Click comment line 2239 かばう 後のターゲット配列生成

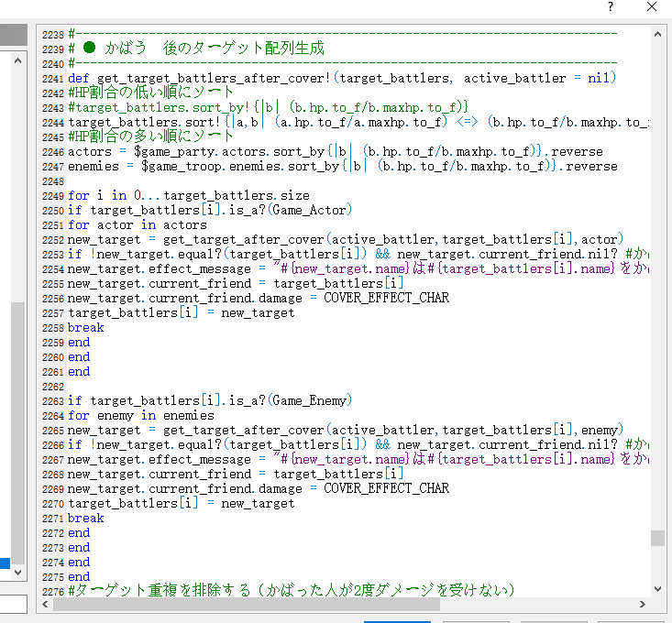click(196, 49)
